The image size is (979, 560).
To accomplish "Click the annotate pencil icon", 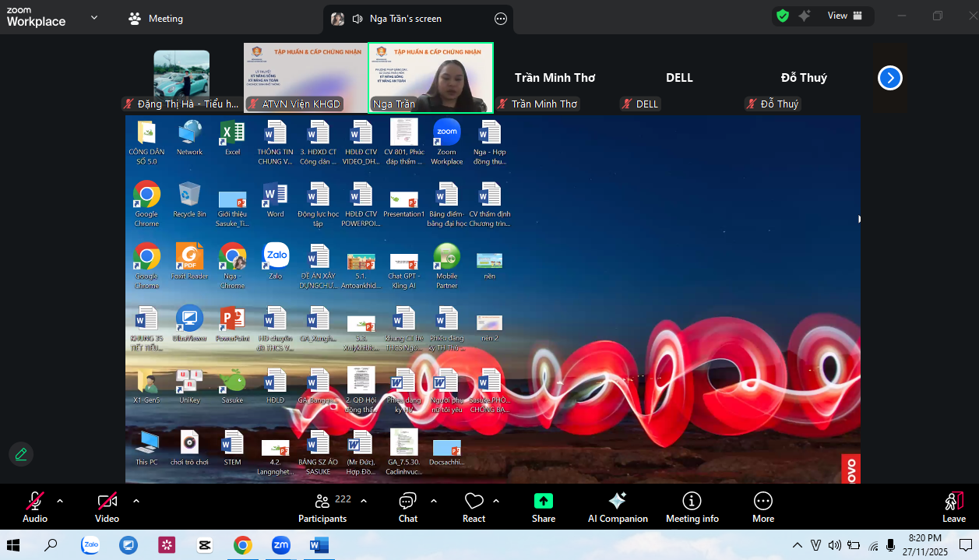I will (x=21, y=454).
